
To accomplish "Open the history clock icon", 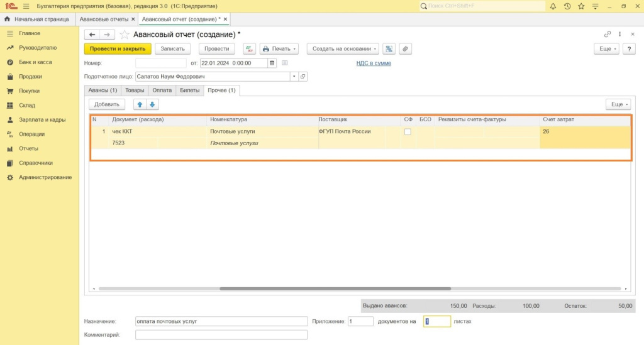I will coord(567,6).
